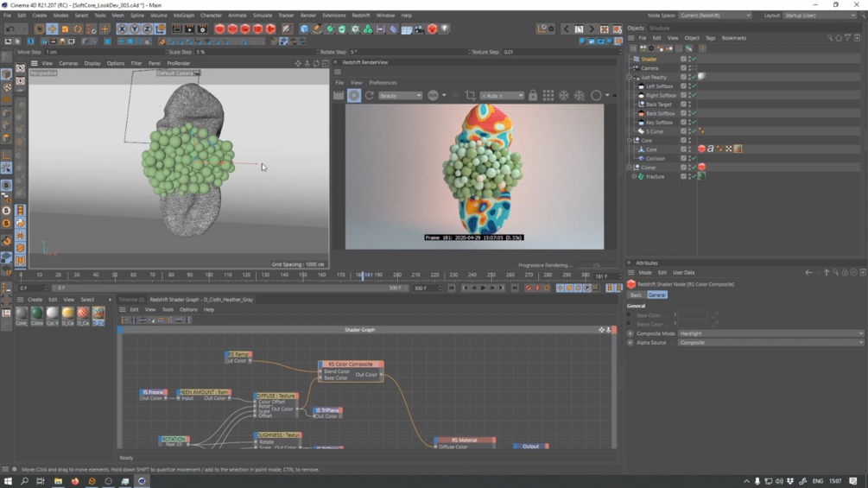Click the RS Color Composite node
Image resolution: width=868 pixels, height=488 pixels.
pyautogui.click(x=351, y=364)
